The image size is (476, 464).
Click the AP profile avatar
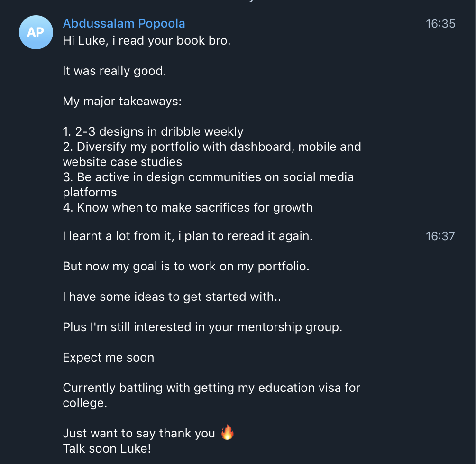click(36, 32)
